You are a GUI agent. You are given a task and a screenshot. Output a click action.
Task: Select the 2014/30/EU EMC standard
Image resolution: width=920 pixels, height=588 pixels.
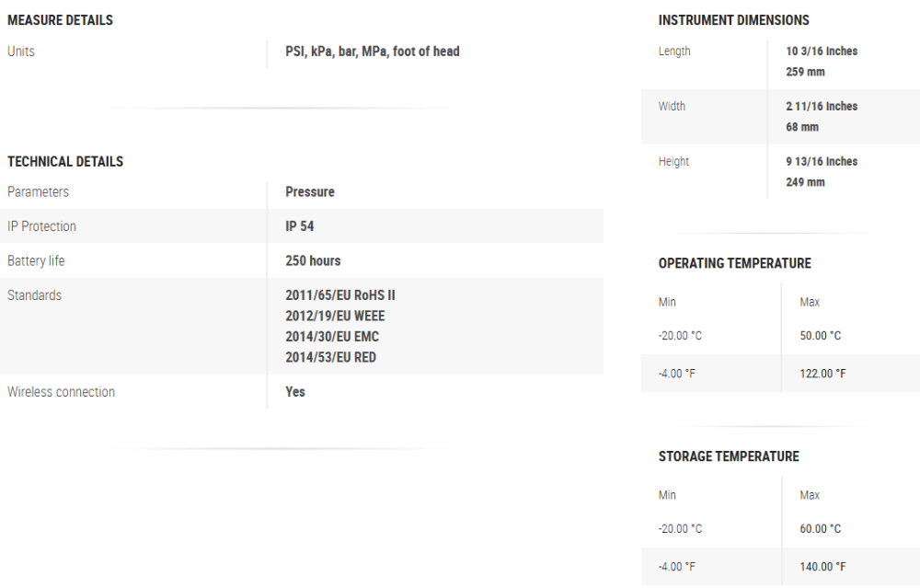coord(332,337)
